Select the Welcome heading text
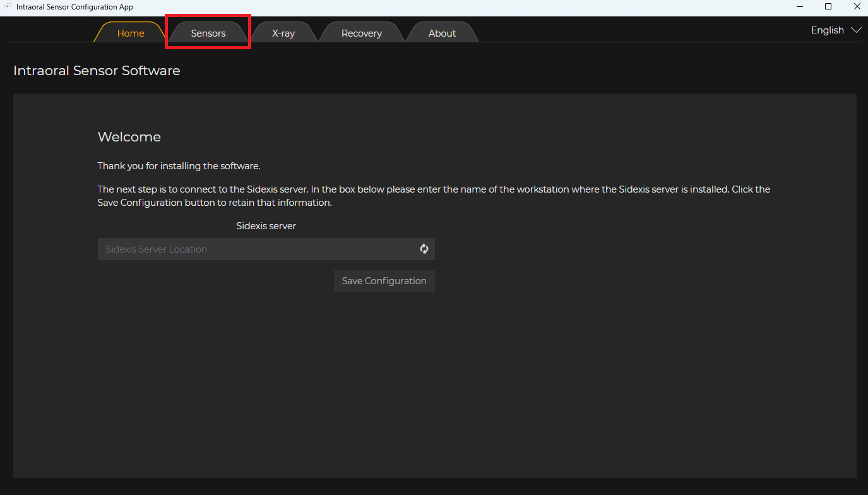Screen dimensions: 868x495 coord(129,137)
